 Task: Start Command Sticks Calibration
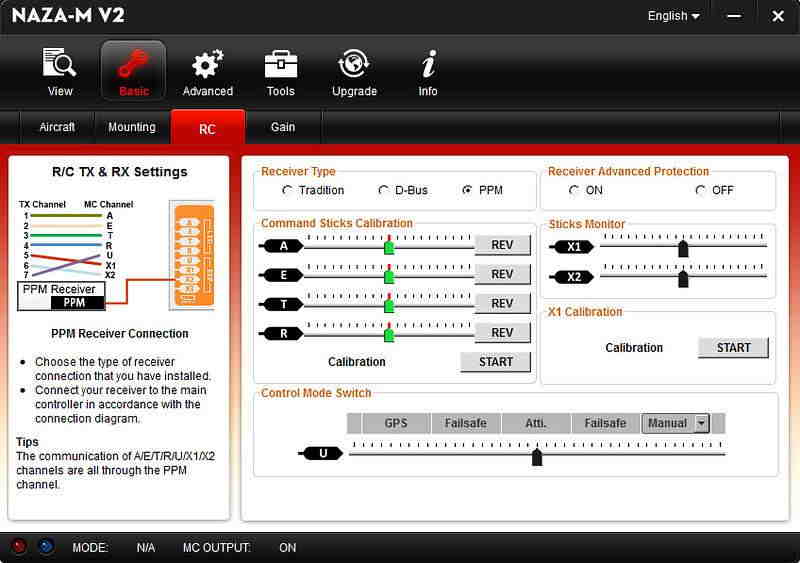tap(495, 362)
